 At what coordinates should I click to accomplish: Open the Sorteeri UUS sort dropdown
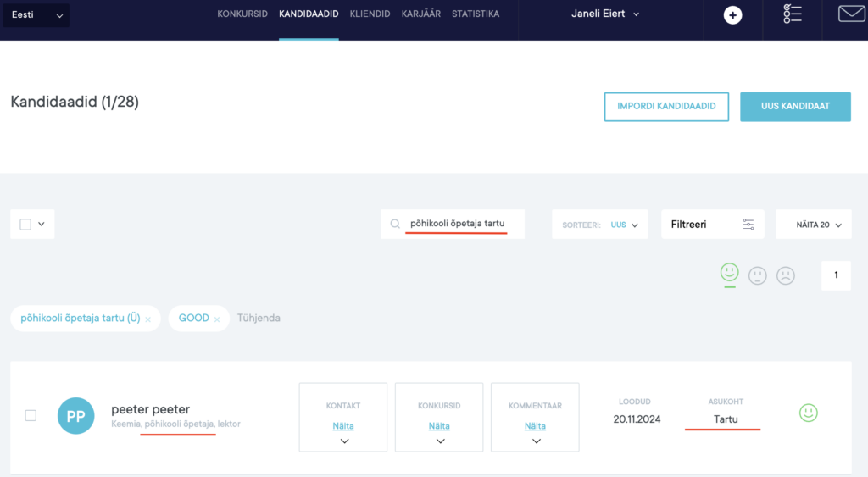(600, 225)
